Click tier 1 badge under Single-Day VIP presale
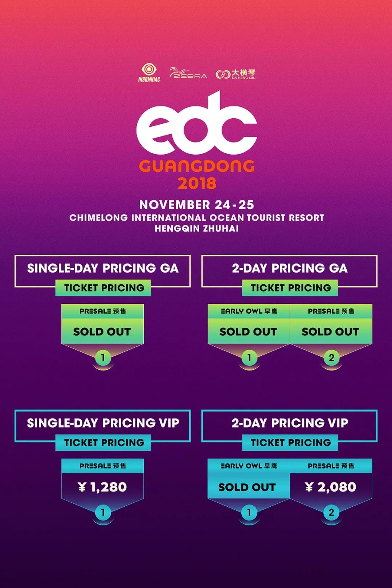 click(103, 513)
